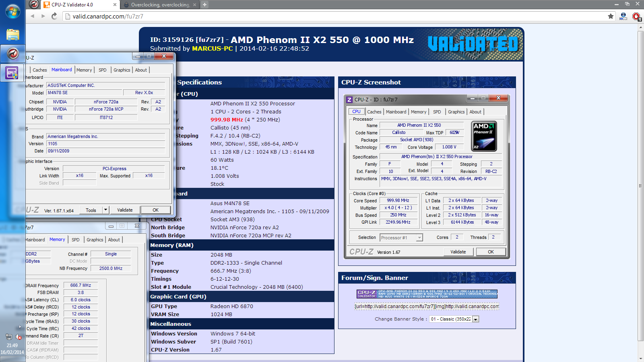Click the browser back arrow
Viewport: 644px width, 362px height.
(32, 16)
